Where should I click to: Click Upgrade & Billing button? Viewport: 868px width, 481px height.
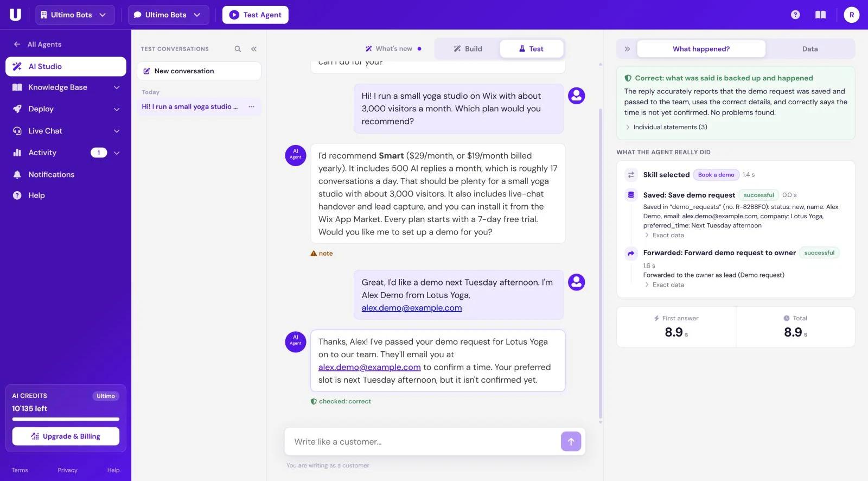pyautogui.click(x=66, y=436)
